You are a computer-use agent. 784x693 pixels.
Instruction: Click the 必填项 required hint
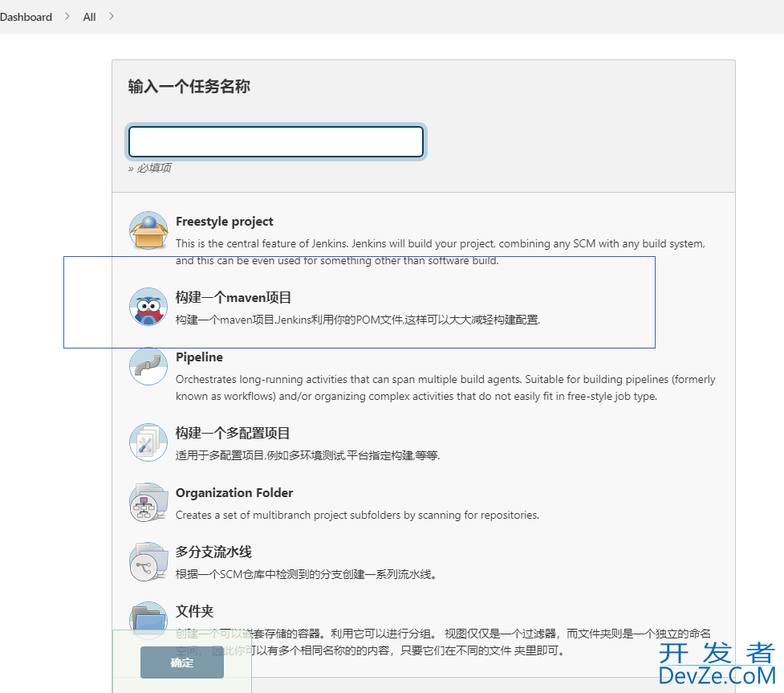(x=149, y=168)
